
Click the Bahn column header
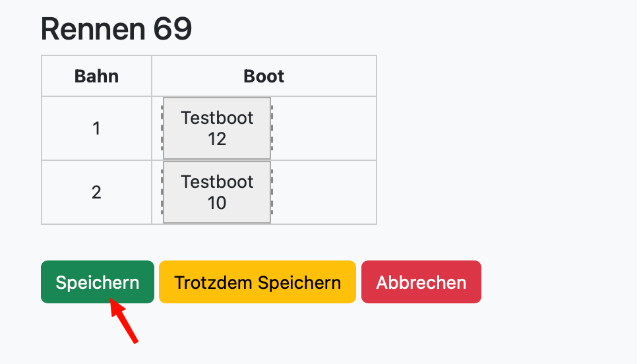coord(96,76)
